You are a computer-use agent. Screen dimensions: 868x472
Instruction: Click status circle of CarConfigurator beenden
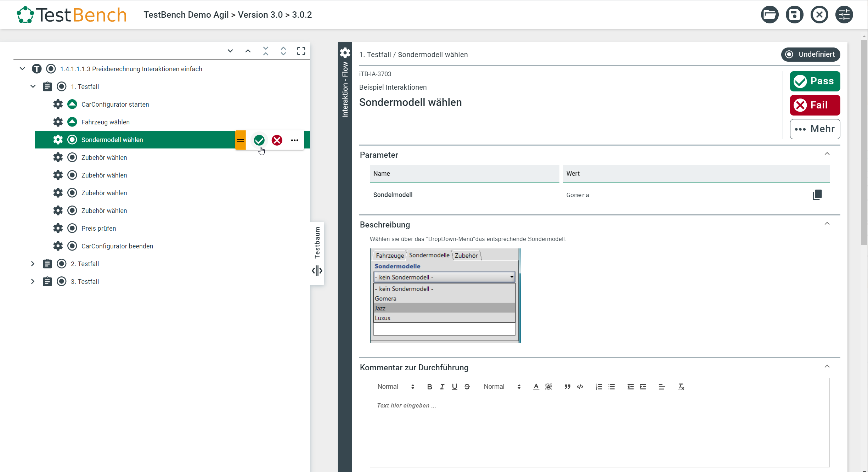(72, 246)
